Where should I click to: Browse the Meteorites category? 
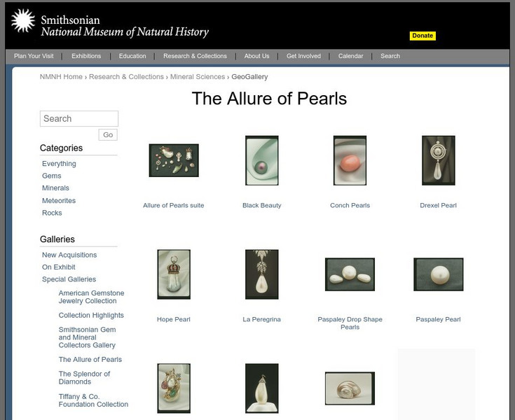tap(59, 201)
